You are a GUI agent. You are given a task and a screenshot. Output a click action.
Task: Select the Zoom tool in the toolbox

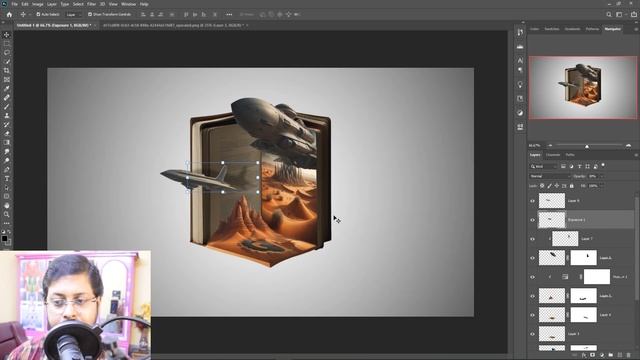point(7,214)
